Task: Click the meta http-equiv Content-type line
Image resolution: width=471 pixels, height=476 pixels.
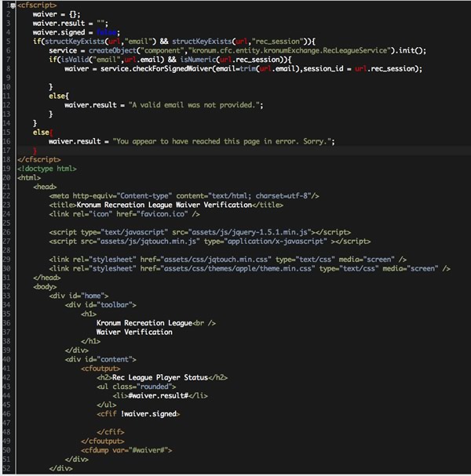Action: click(x=184, y=196)
